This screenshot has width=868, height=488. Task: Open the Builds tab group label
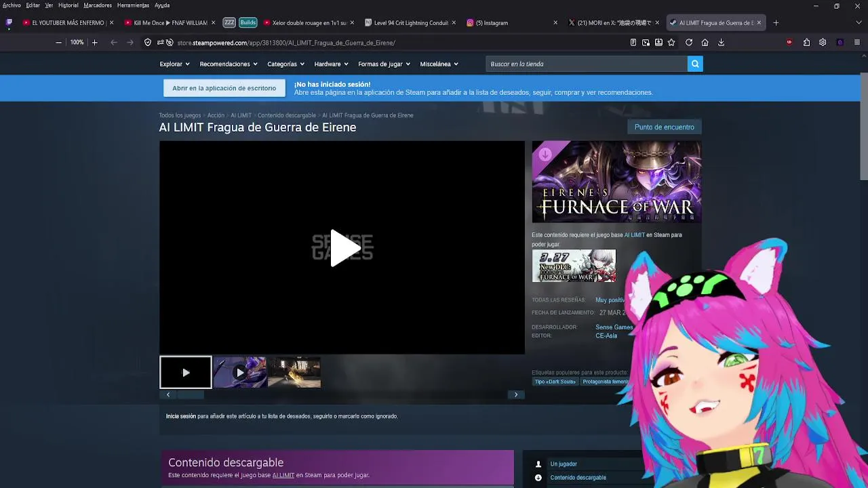(248, 22)
